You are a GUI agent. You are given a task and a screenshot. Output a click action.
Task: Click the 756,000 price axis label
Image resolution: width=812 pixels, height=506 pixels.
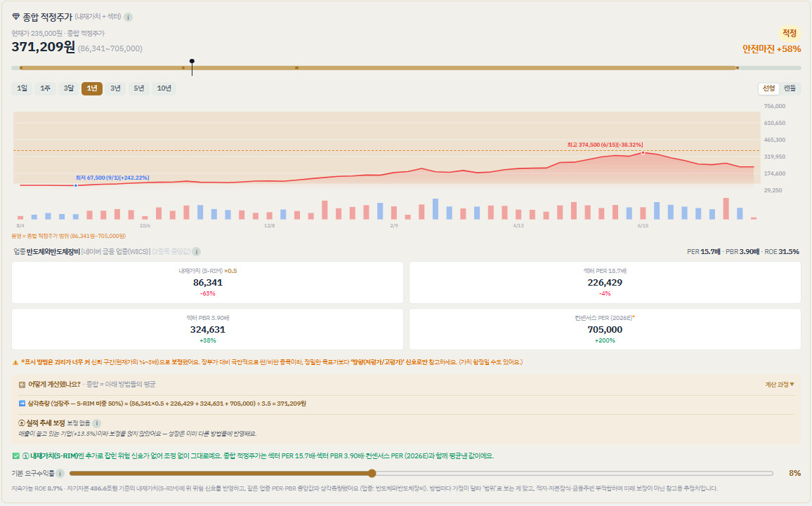tap(775, 106)
